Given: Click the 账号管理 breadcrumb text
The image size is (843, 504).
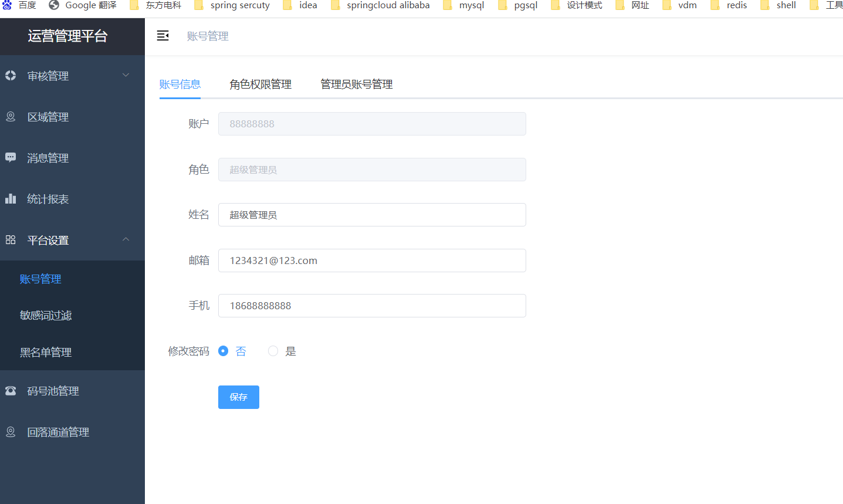Looking at the screenshot, I should point(208,36).
